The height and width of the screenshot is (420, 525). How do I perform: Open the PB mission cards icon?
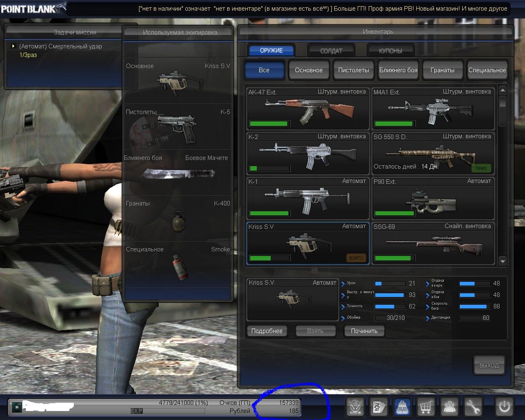[379, 407]
